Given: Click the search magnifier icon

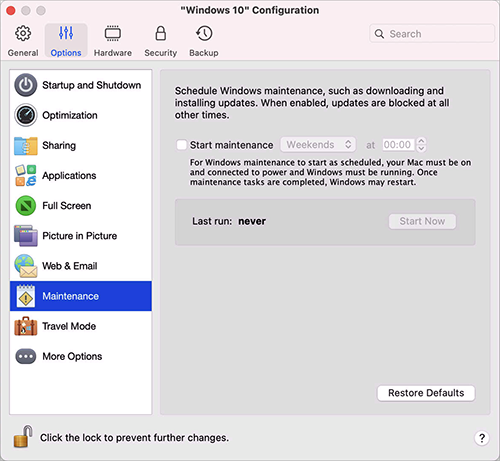Looking at the screenshot, I should click(x=379, y=34).
